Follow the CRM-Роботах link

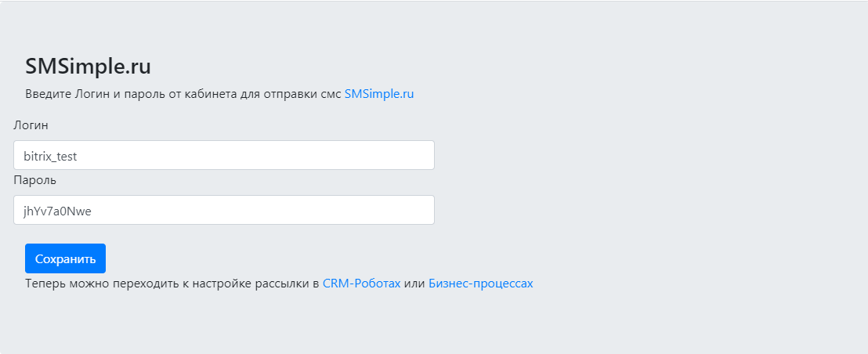[x=361, y=284]
